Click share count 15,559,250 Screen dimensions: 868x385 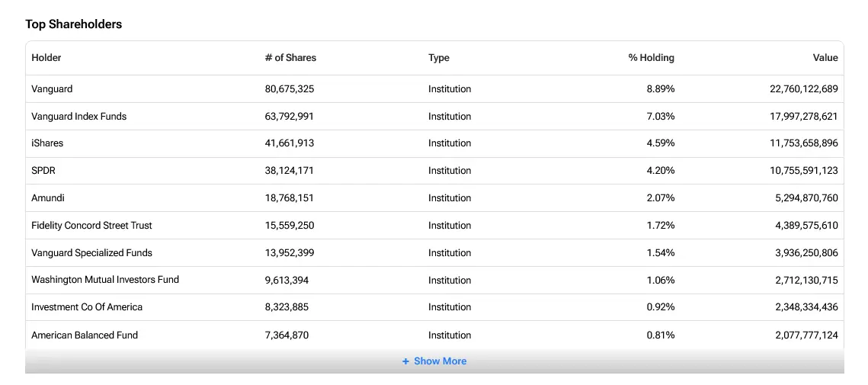290,226
